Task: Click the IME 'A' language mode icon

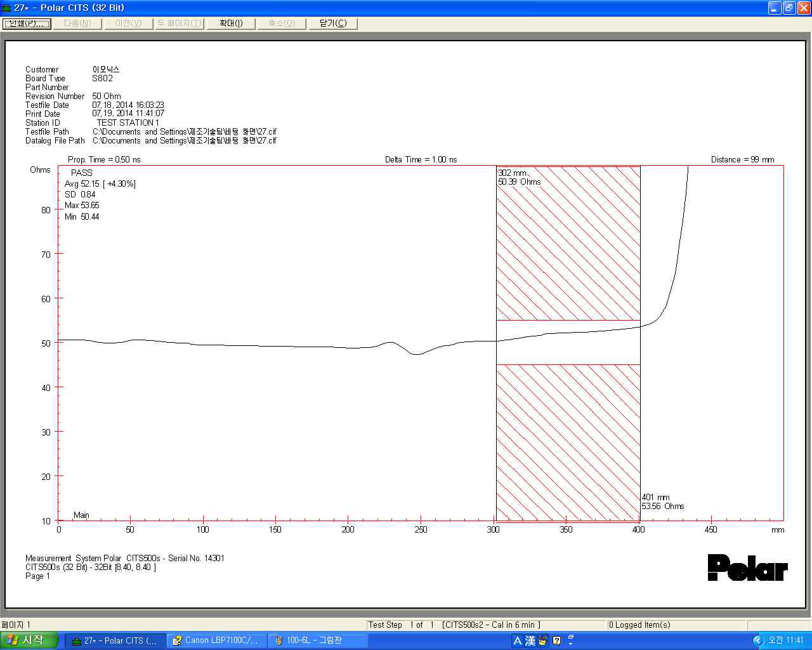Action: pyautogui.click(x=517, y=640)
